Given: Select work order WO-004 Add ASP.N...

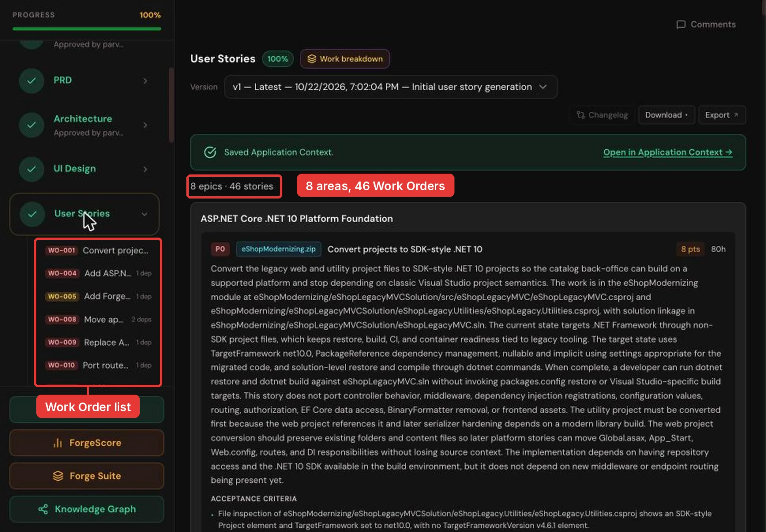Looking at the screenshot, I should click(98, 273).
